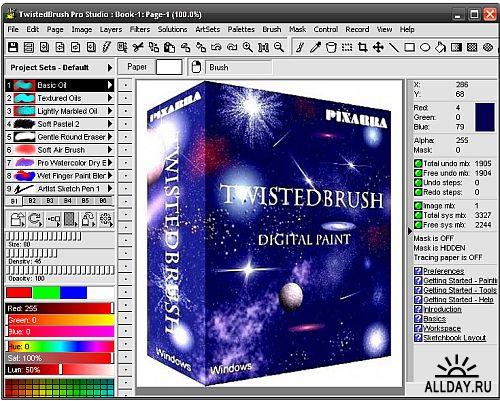
Task: Select the Crop tool
Action: (362, 47)
